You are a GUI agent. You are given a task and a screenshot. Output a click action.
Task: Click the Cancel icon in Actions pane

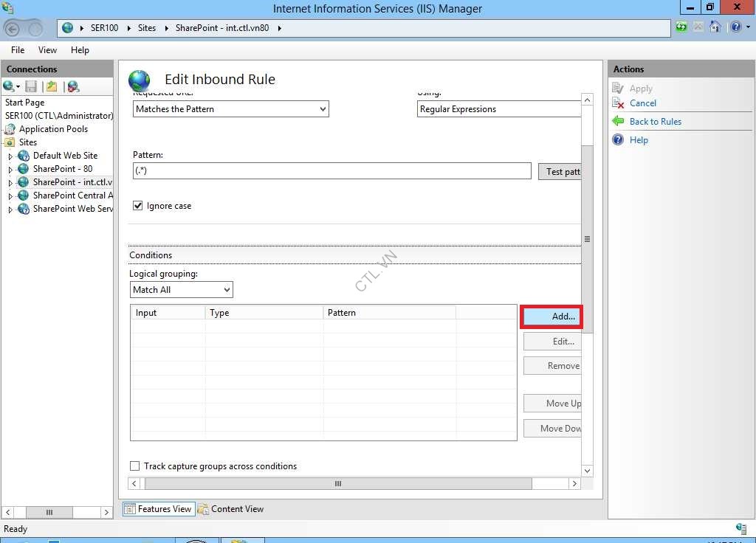point(619,103)
